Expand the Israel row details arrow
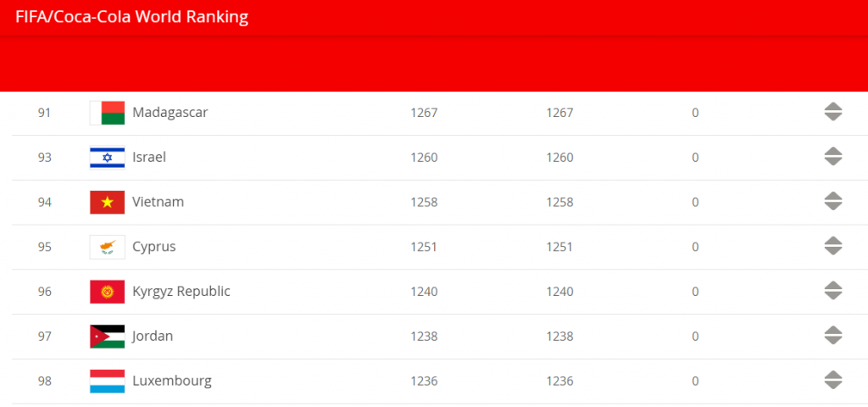Screen dimensions: 868x407 [832, 157]
